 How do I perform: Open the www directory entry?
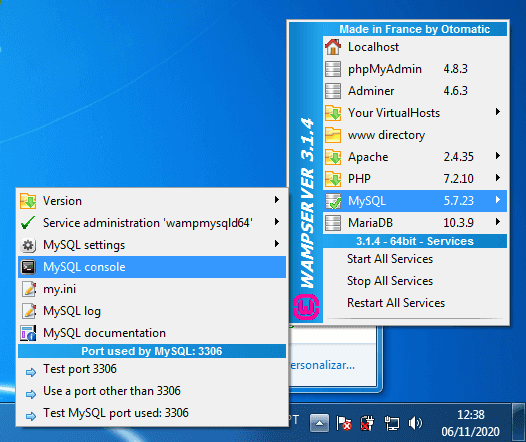[x=415, y=135]
